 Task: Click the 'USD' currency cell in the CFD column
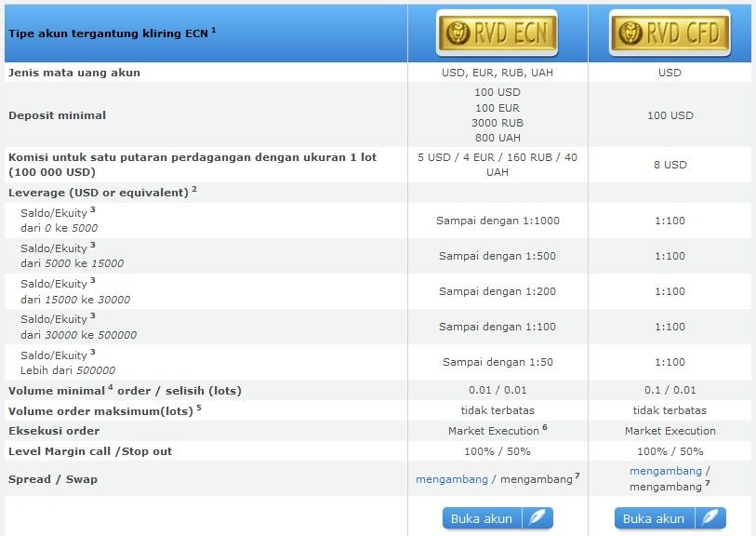[x=670, y=73]
